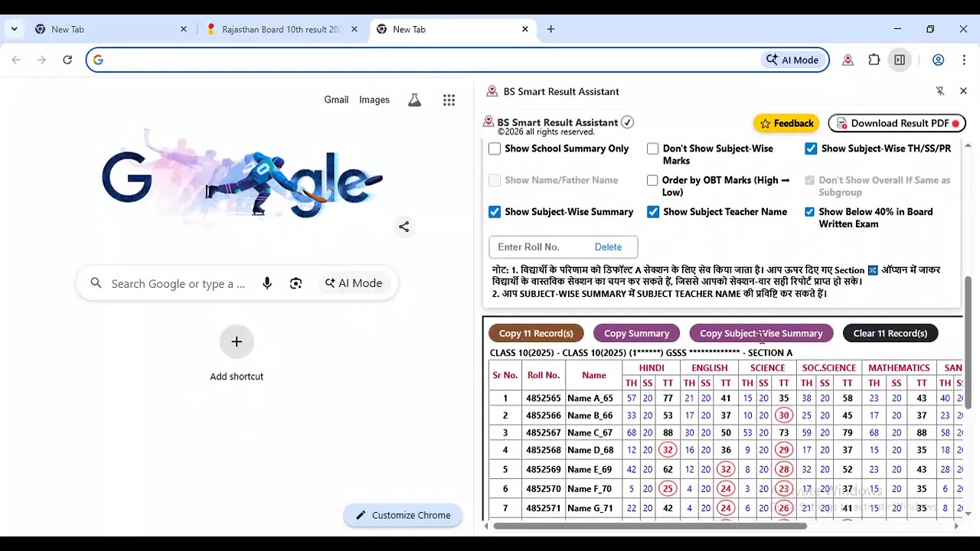Open Search Labs flask icon
This screenshot has height=551, width=980.
point(414,99)
